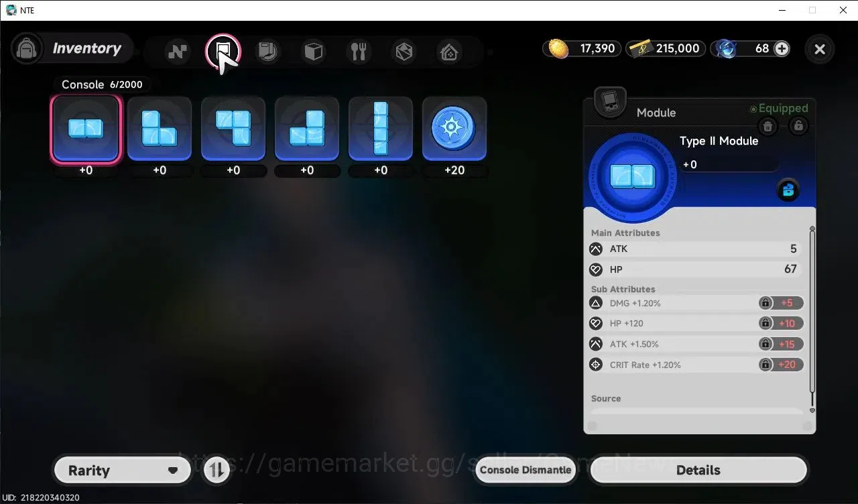Select the four-block vertical line module
858x504 pixels.
381,129
